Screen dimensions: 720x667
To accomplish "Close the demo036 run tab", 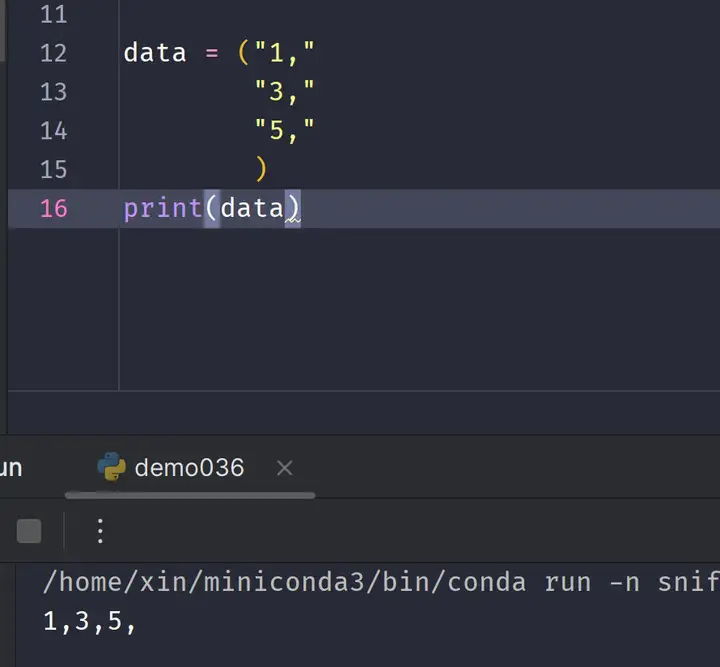I will [285, 468].
